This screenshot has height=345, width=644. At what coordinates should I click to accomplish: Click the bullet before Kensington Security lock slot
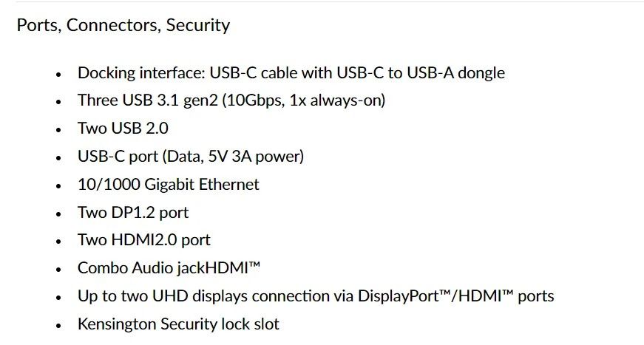coord(58,326)
